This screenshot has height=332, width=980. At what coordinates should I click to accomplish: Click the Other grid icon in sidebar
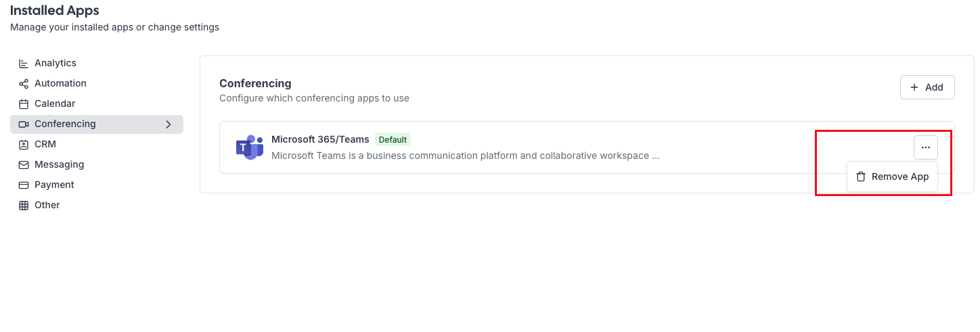coord(24,206)
